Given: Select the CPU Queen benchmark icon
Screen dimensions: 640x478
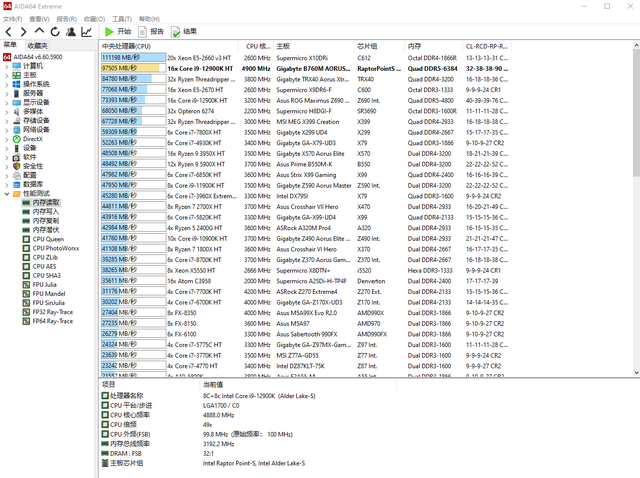Looking at the screenshot, I should [26, 239].
